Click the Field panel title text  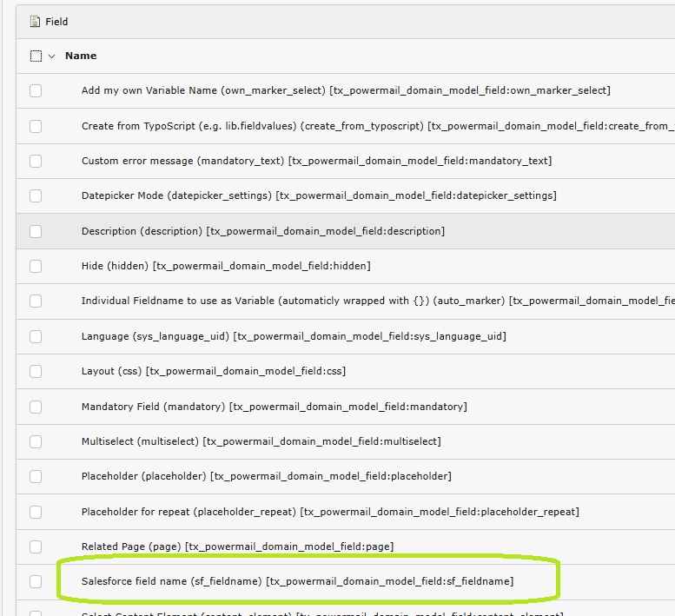(x=56, y=22)
